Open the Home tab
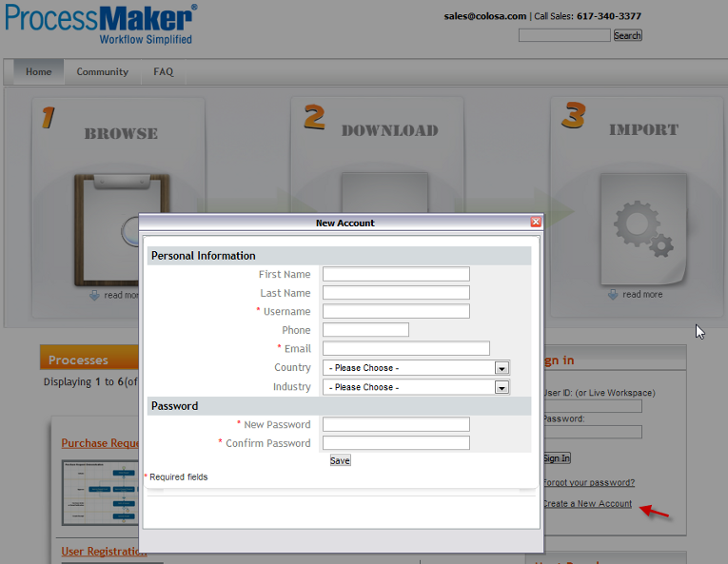 [x=39, y=71]
